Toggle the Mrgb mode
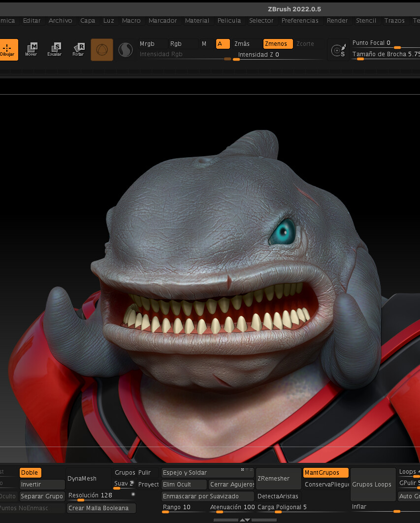Image resolution: width=420 pixels, height=523 pixels. pos(152,44)
